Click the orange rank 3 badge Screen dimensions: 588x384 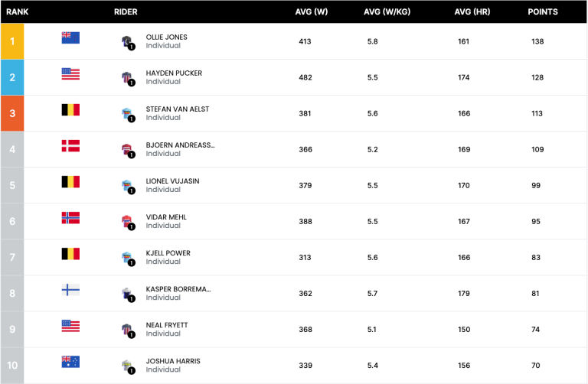click(12, 113)
